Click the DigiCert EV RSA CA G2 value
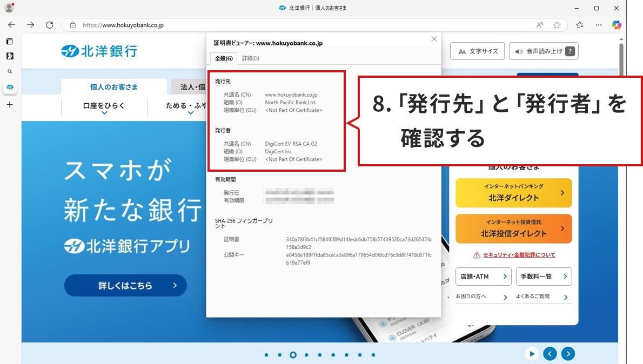 click(291, 144)
